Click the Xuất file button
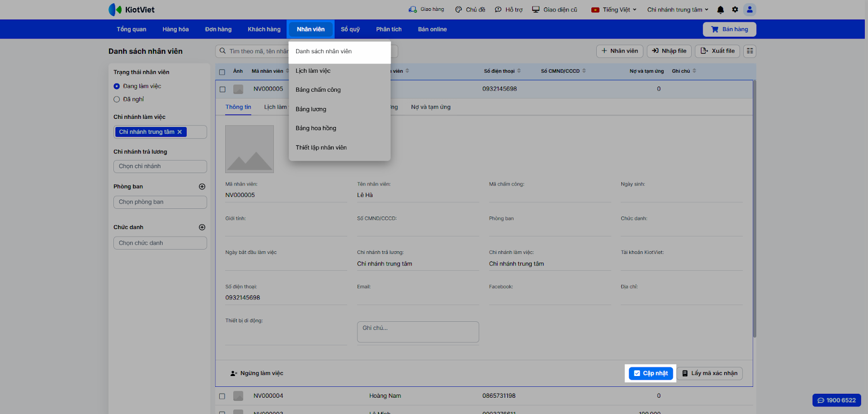Screen dimensions: 868x414 [718, 51]
